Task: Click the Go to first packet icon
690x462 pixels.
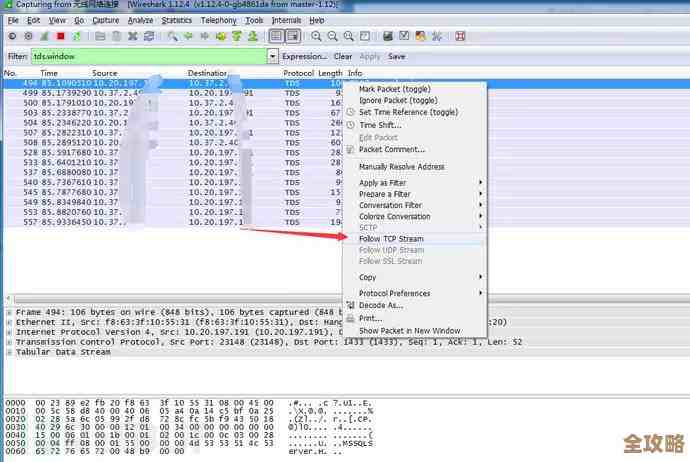Action: (235, 36)
